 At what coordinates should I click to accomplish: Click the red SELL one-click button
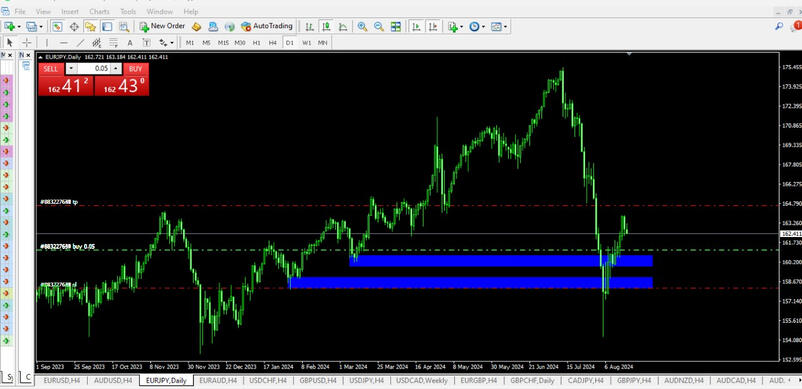tap(51, 69)
